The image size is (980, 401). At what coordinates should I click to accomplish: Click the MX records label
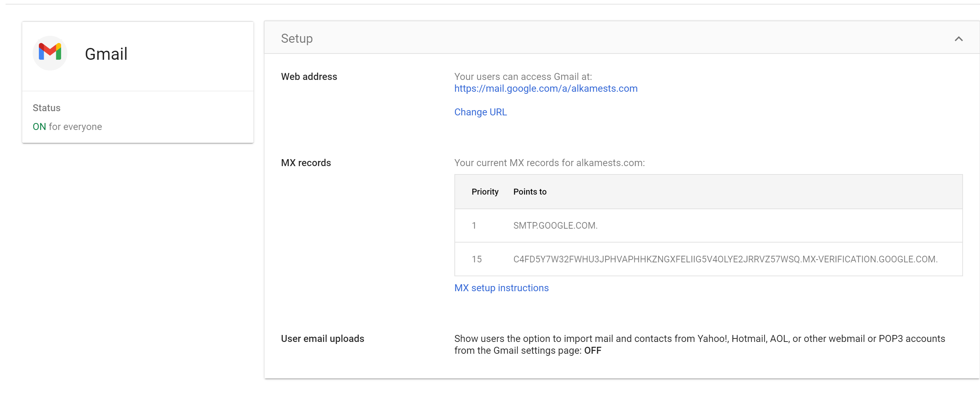[306, 163]
